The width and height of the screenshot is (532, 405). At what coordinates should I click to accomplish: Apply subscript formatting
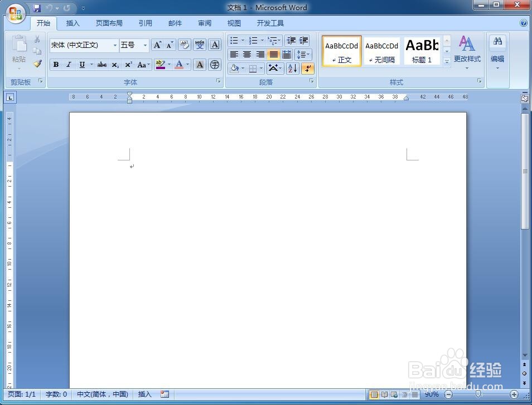pos(115,65)
